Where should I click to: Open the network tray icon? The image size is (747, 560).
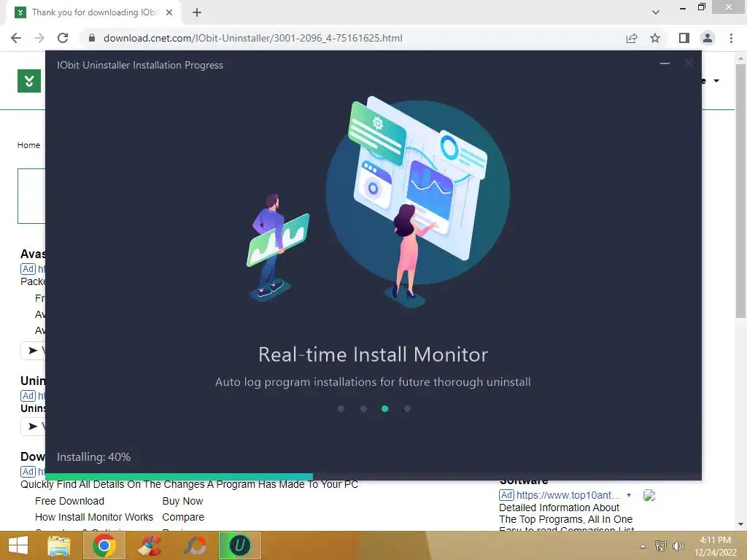pos(661,546)
